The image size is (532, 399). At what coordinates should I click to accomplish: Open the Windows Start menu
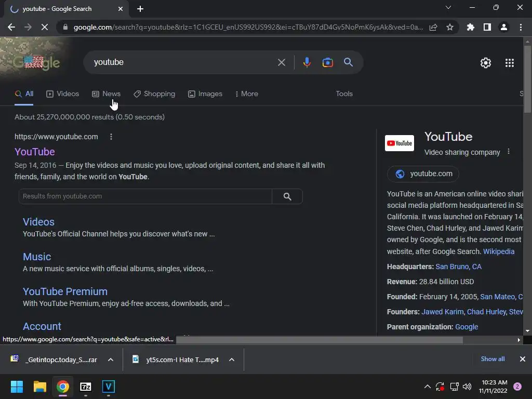click(17, 387)
